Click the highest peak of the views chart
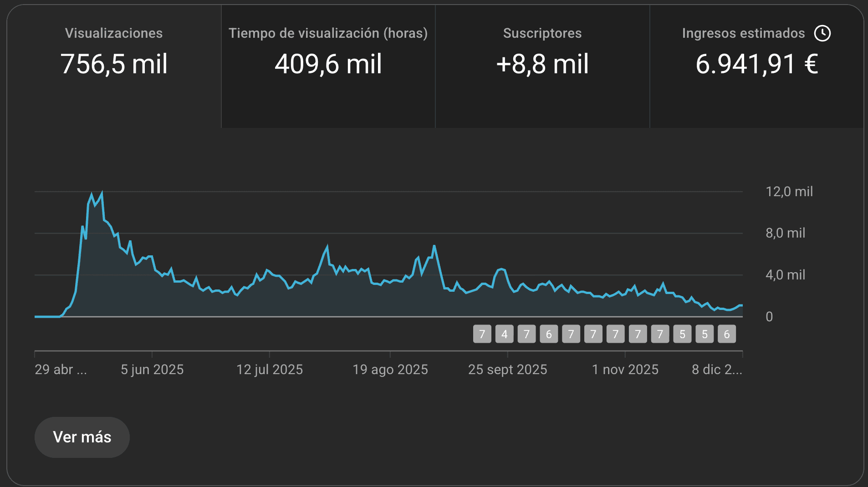 [x=102, y=193]
